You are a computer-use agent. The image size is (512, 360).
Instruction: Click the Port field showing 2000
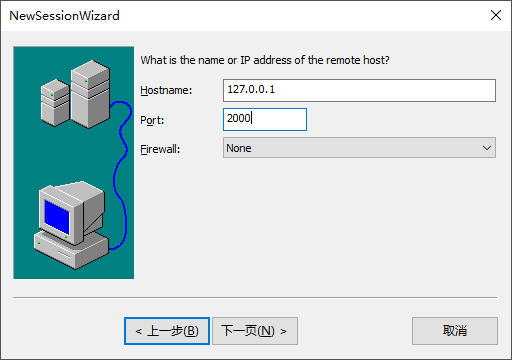point(265,119)
